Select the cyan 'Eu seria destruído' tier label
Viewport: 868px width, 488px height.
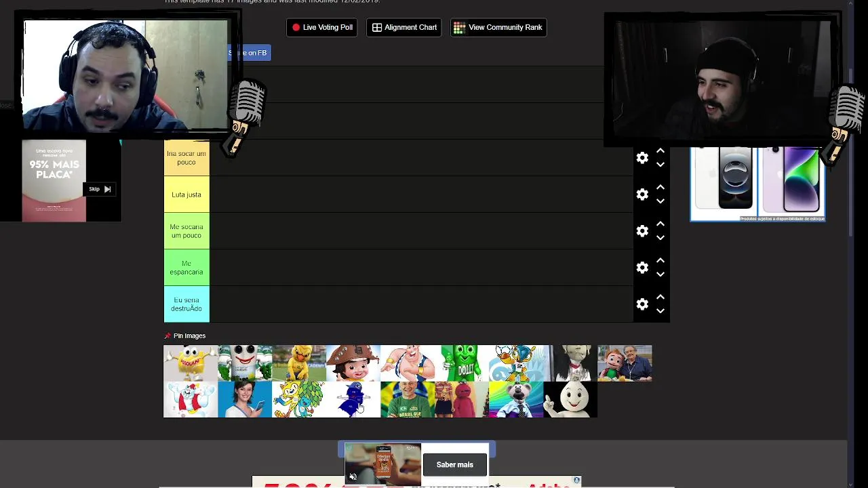point(186,304)
